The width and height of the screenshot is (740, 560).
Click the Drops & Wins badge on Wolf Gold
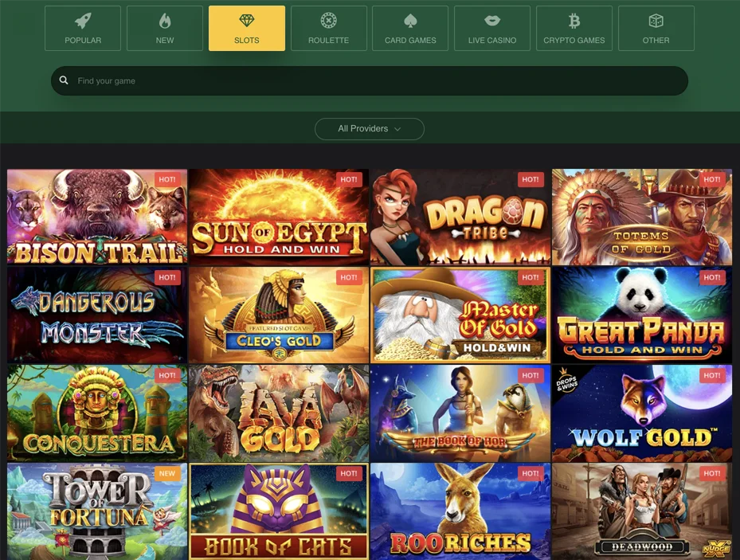click(x=566, y=382)
